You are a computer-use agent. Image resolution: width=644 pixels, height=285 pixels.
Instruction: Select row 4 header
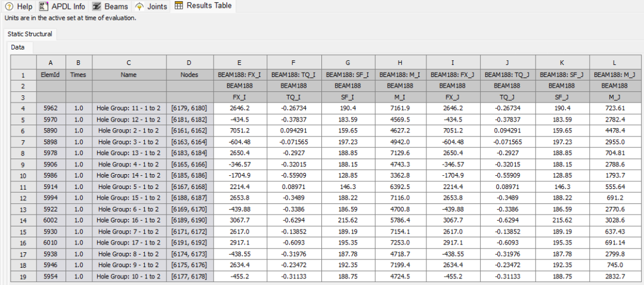click(23, 109)
